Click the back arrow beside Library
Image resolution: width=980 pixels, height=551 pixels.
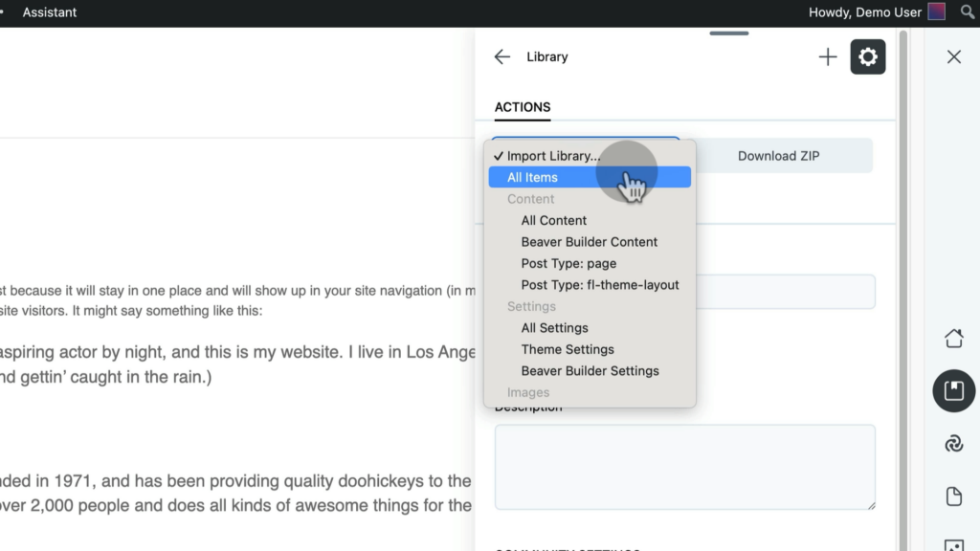pyautogui.click(x=501, y=57)
